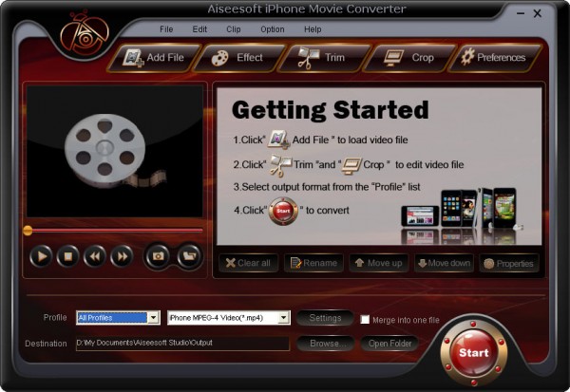Click the Add File icon in Getting Started
This screenshot has height=392, width=570.
(278, 140)
